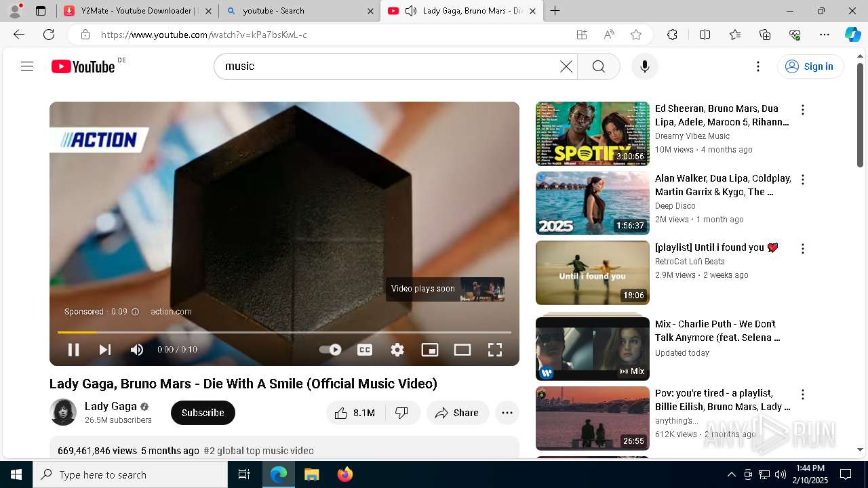Switch to miniplayer
The width and height of the screenshot is (868, 488).
pyautogui.click(x=430, y=350)
